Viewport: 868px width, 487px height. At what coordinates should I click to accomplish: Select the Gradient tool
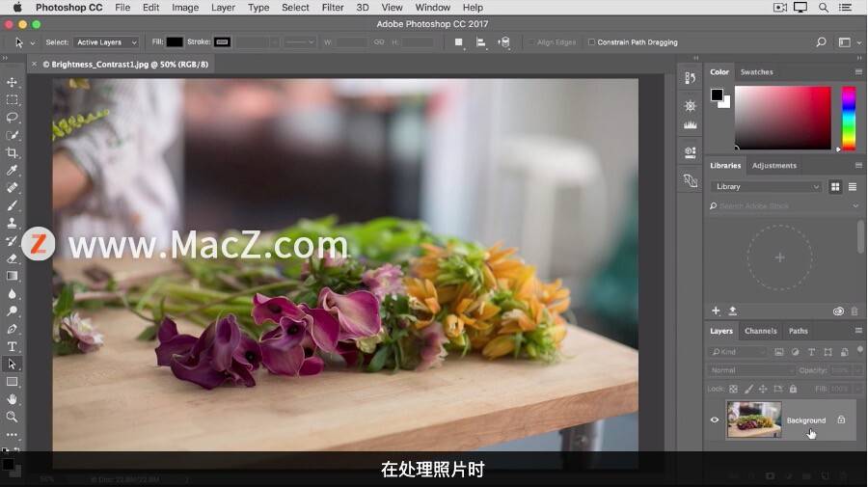coord(12,276)
